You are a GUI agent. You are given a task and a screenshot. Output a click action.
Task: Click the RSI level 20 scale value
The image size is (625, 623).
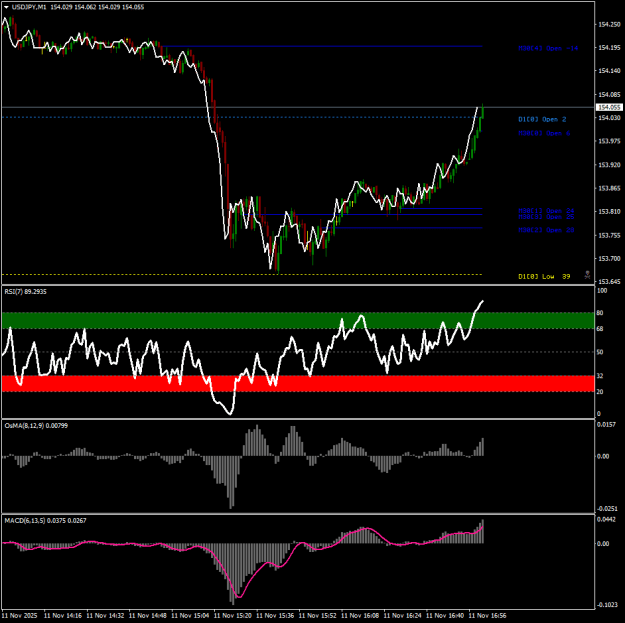[600, 392]
